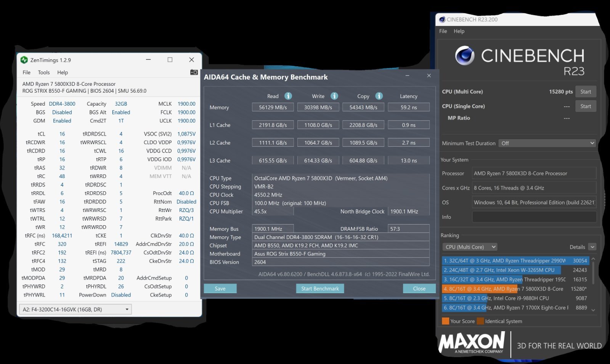Click the tRFC (ns) value 168,4211
This screenshot has width=610, height=364.
pyautogui.click(x=62, y=236)
